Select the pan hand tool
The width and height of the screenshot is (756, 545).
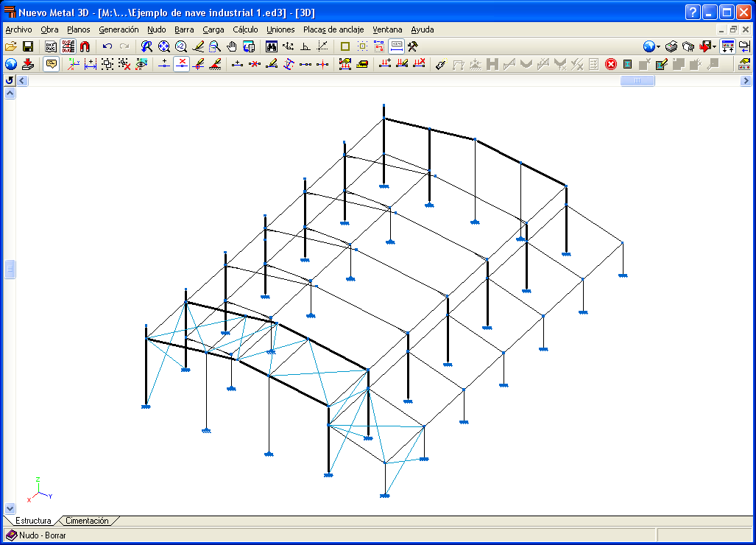(232, 46)
